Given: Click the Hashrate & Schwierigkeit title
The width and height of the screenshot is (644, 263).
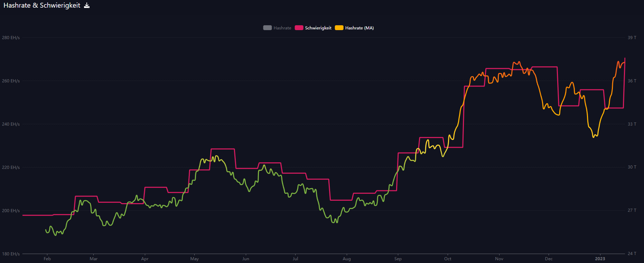Looking at the screenshot, I should [42, 6].
